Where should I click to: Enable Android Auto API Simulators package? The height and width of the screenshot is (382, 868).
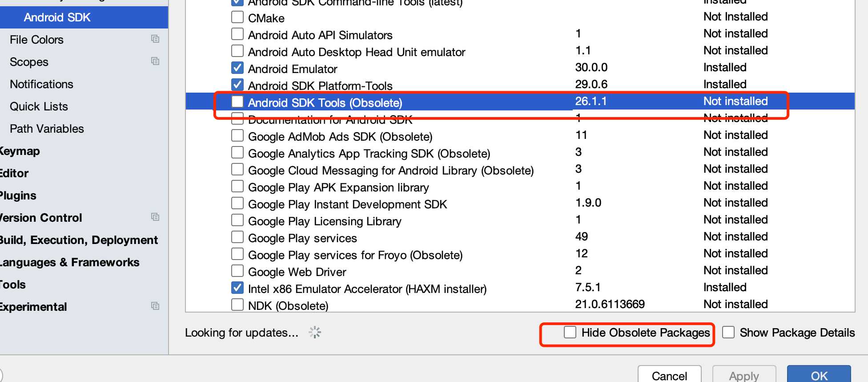coord(237,34)
